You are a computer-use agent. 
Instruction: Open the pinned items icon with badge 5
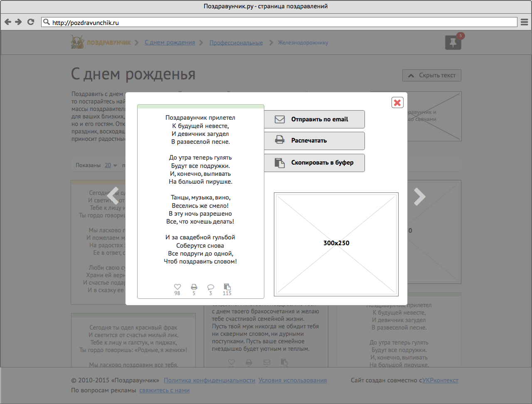point(453,42)
